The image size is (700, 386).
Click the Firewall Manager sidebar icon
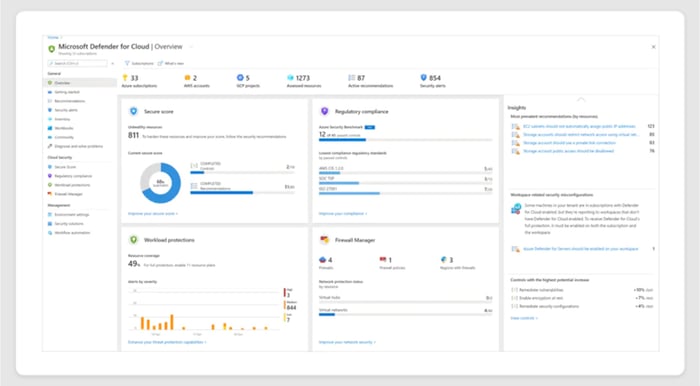click(x=50, y=194)
